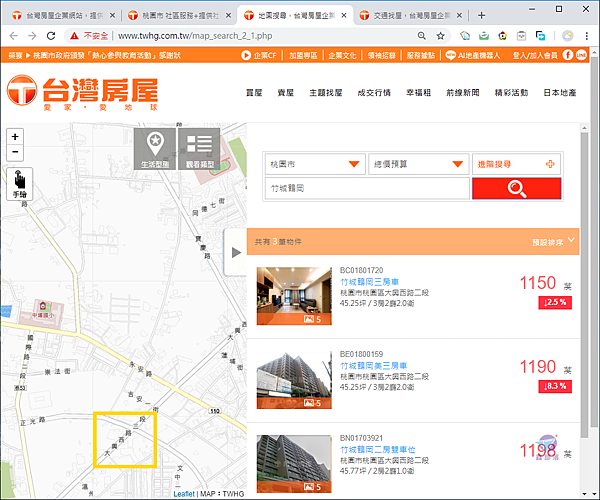Open the 買屋 menu
600x500 pixels.
pyautogui.click(x=254, y=93)
